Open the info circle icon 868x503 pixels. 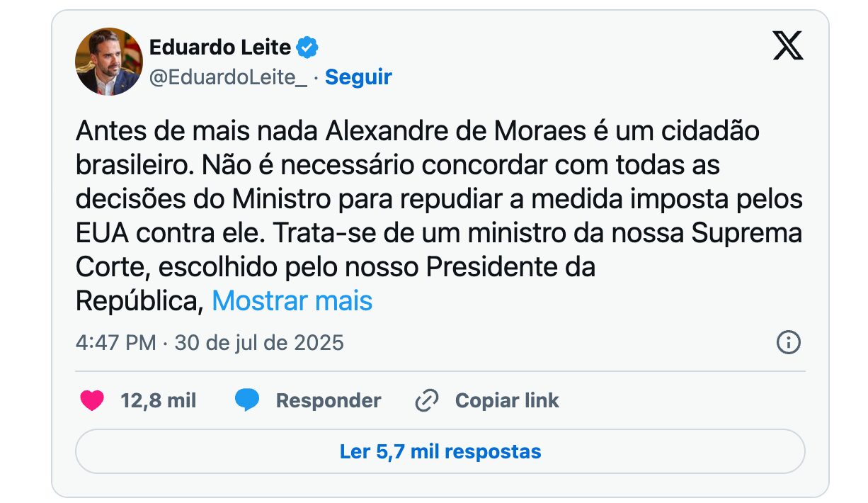tap(788, 343)
